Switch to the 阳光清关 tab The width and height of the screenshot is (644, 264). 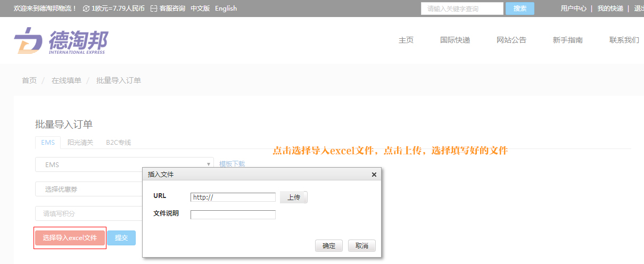80,143
